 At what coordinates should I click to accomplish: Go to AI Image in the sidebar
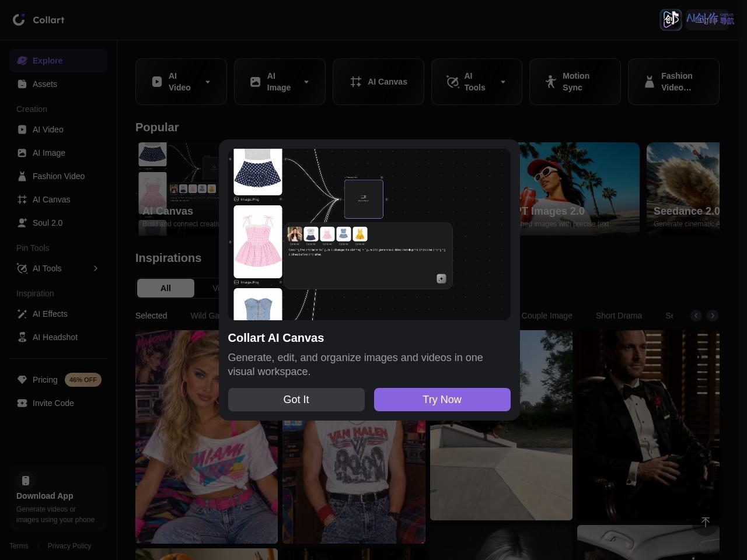(x=58, y=153)
